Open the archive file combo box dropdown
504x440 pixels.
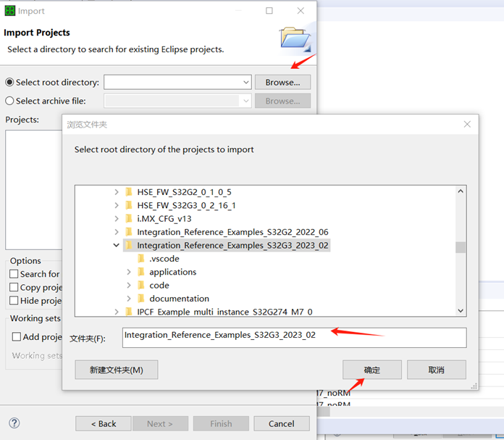tap(246, 101)
